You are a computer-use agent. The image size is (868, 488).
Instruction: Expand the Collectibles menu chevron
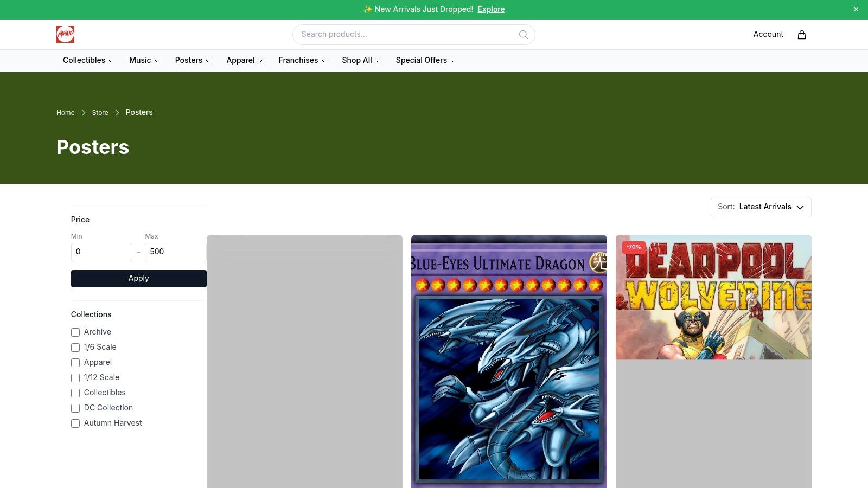pyautogui.click(x=111, y=61)
